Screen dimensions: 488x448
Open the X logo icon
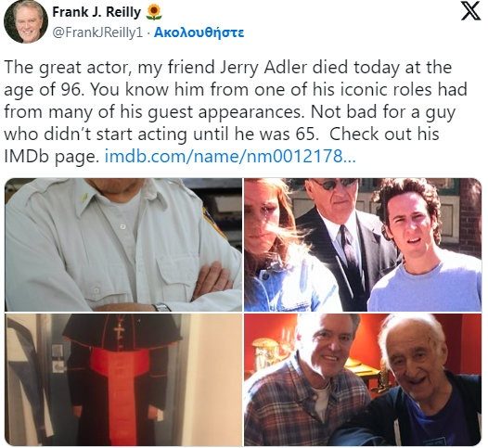tap(470, 11)
